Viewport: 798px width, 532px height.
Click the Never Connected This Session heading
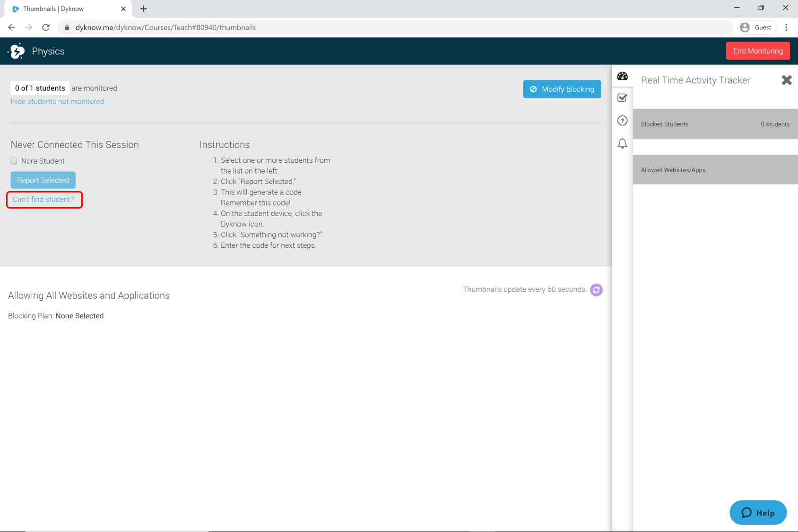[75, 145]
